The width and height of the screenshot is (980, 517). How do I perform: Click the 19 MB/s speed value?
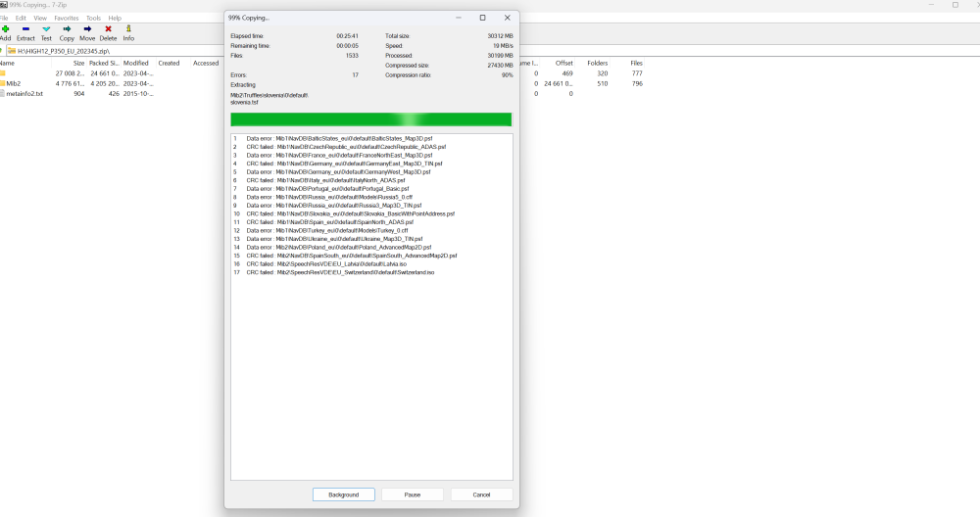coord(503,46)
